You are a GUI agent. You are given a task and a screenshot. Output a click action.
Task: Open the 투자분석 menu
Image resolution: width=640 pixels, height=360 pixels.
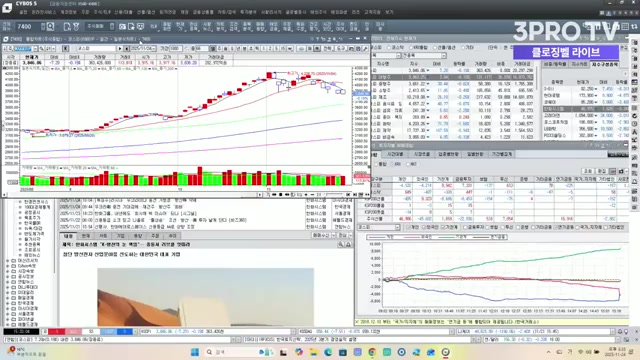click(248, 12)
